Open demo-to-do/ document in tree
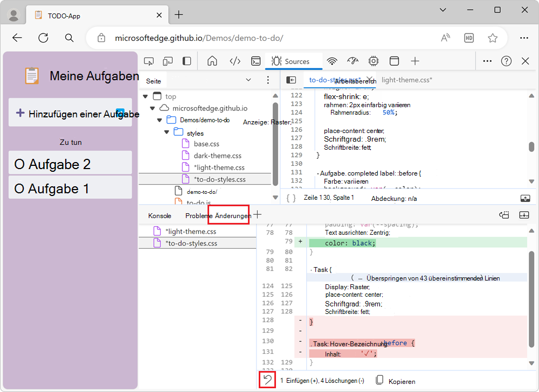 (x=202, y=192)
